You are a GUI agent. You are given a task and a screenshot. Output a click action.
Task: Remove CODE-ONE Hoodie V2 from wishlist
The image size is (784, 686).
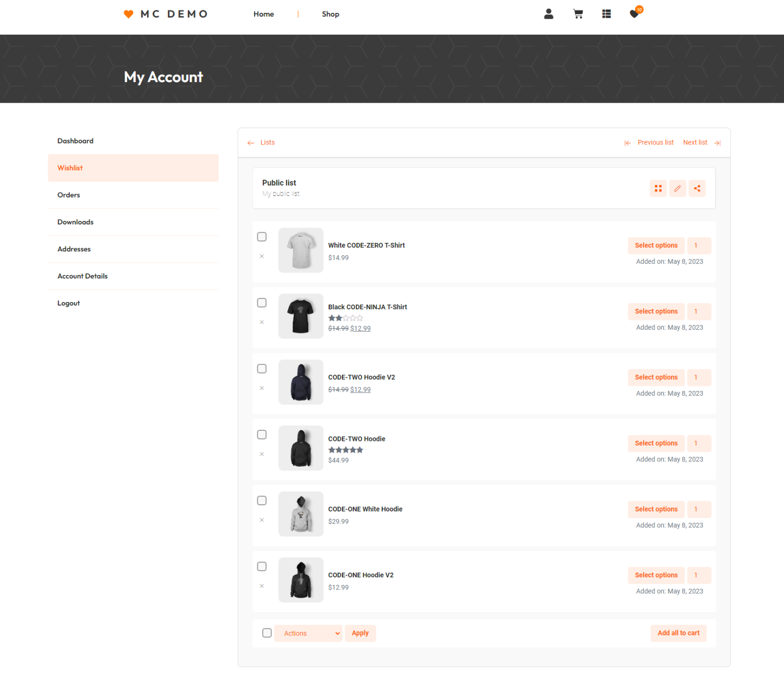point(262,586)
